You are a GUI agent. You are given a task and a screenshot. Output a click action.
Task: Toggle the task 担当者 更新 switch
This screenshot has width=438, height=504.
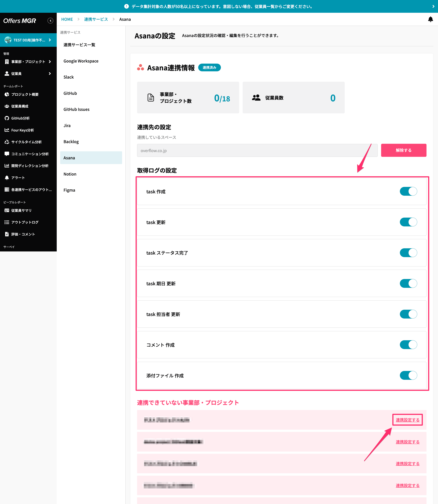click(408, 314)
